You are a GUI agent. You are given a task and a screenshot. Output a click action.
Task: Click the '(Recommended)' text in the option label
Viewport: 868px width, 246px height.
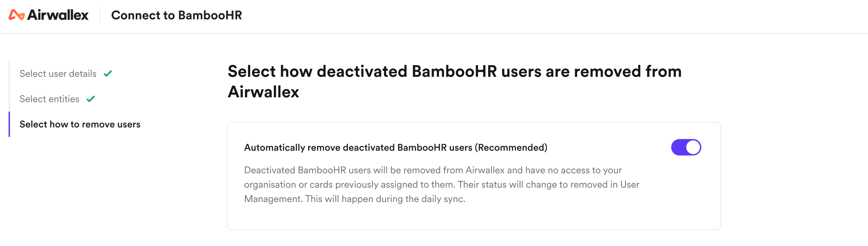click(x=511, y=147)
